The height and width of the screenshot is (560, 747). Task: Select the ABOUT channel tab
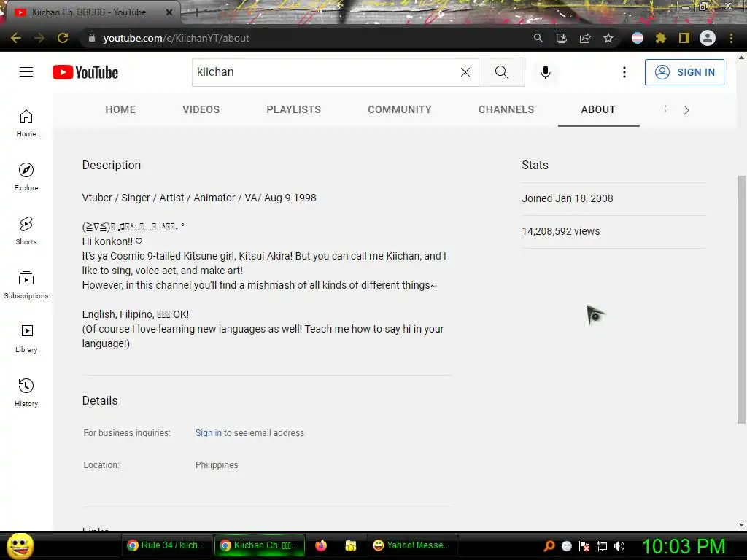click(x=598, y=109)
